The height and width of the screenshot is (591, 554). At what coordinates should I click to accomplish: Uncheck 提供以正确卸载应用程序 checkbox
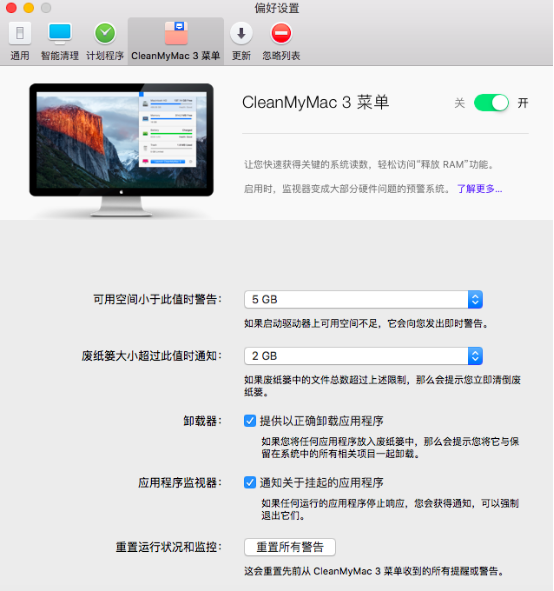click(250, 421)
